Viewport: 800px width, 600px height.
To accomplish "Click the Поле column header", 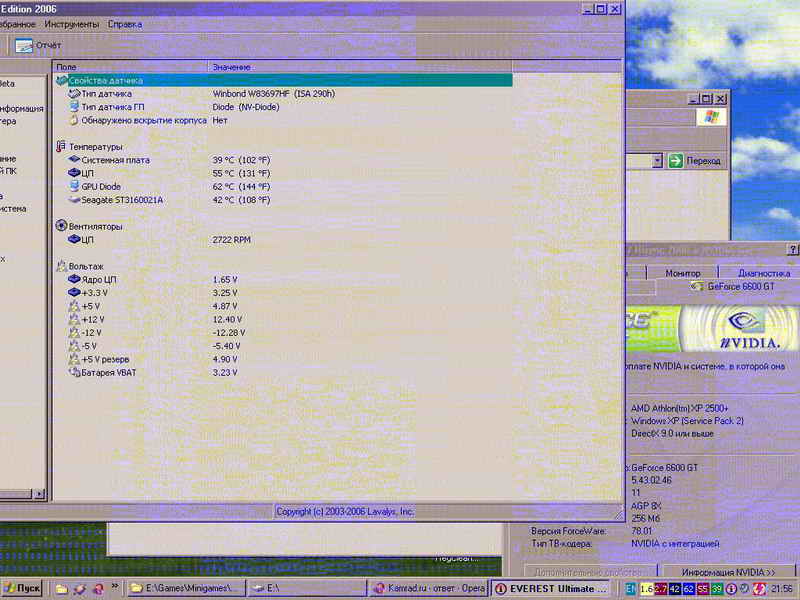I will tap(130, 66).
